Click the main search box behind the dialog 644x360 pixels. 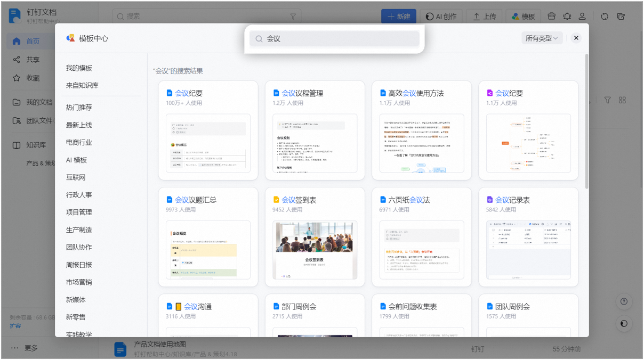206,17
